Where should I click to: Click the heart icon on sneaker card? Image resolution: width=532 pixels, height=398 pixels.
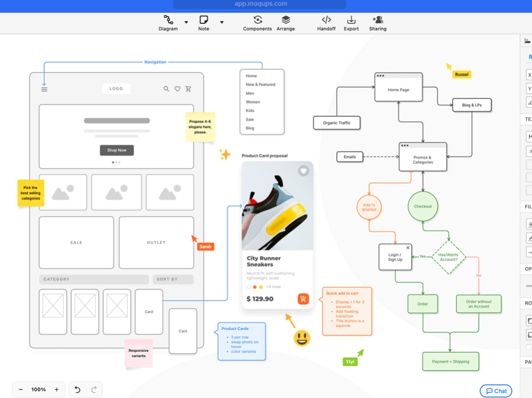(x=303, y=171)
